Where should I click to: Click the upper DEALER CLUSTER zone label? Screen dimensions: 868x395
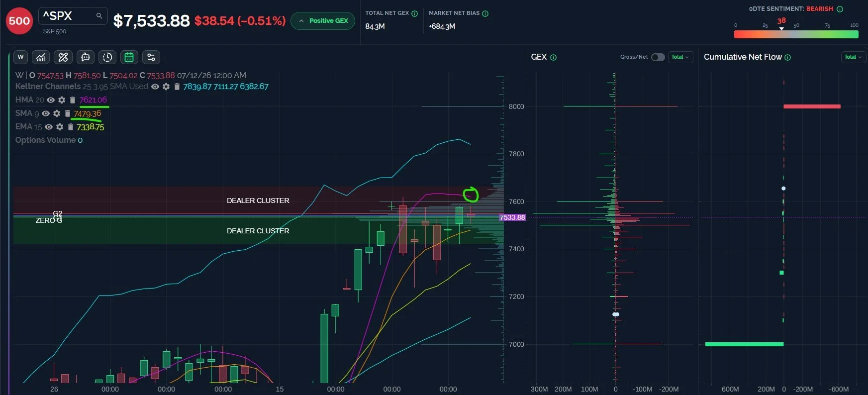pos(258,200)
